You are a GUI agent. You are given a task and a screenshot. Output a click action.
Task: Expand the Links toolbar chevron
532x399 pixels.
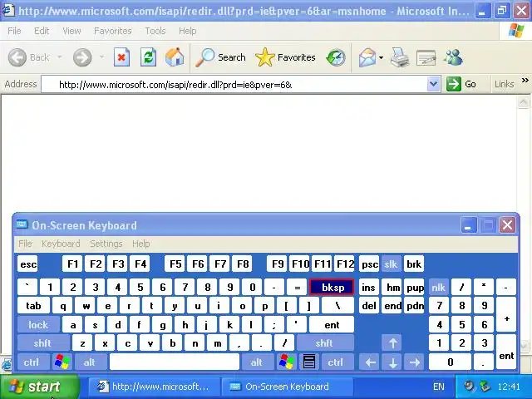(525, 81)
